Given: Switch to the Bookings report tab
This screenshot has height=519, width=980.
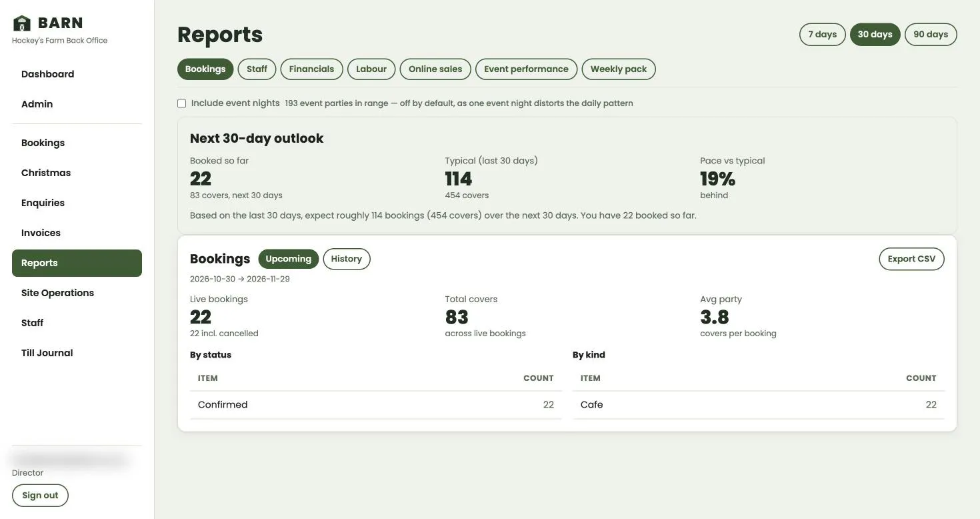Looking at the screenshot, I should [x=205, y=69].
